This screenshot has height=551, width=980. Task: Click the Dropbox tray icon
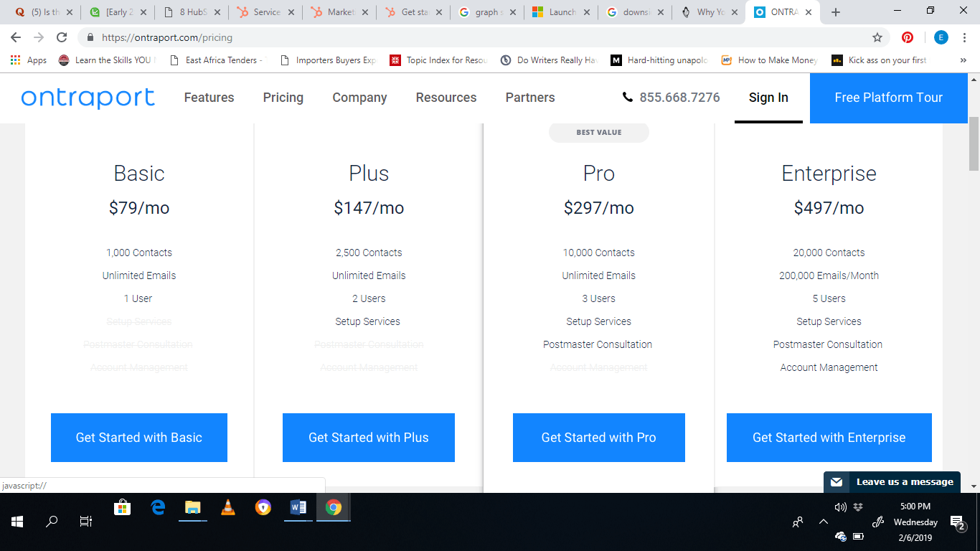pyautogui.click(x=858, y=507)
